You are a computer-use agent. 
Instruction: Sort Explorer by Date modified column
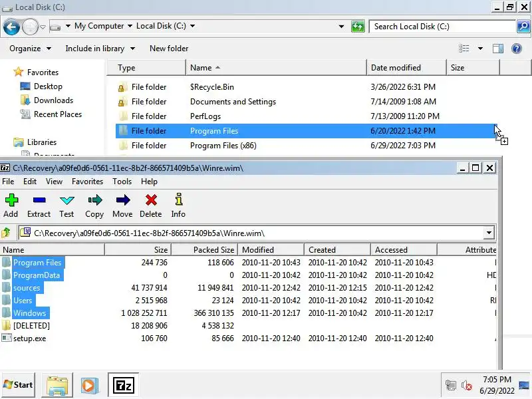[406, 68]
